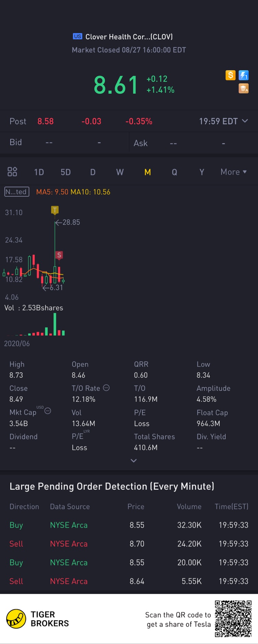The image size is (258, 644).
Task: Tap the red S marker on candlestick
Action: [x=59, y=255]
